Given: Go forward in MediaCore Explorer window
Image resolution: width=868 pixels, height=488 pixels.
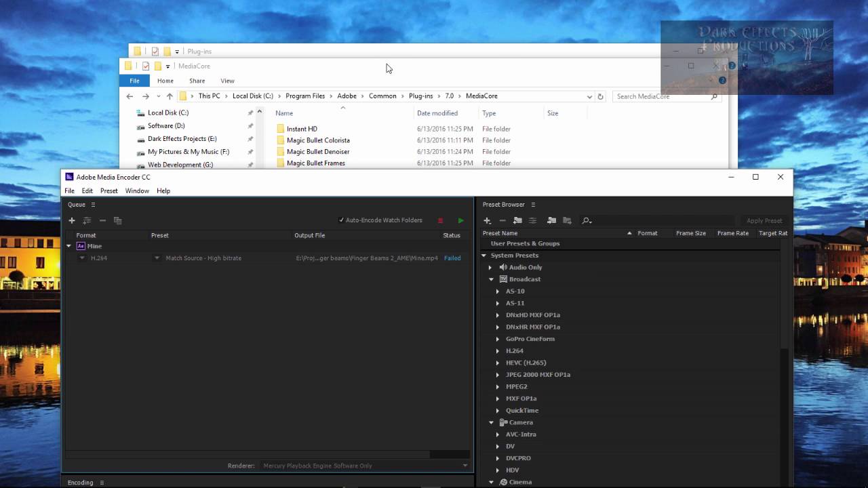Looking at the screenshot, I should pos(145,96).
